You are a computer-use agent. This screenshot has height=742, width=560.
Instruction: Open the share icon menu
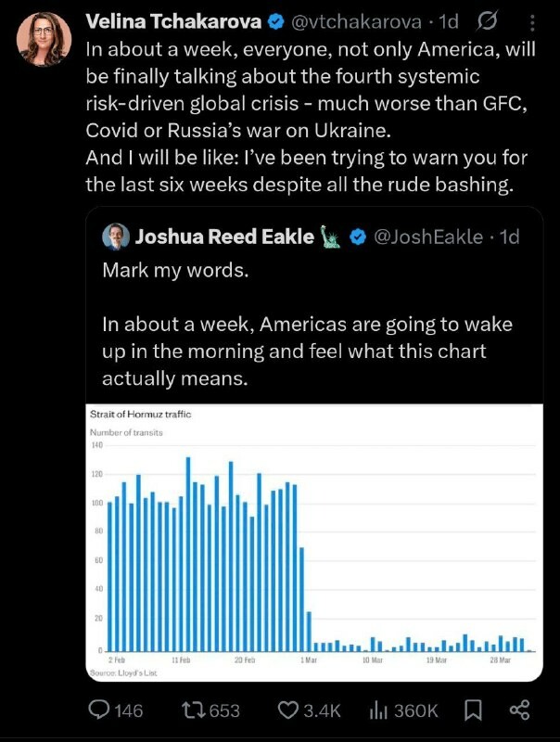519,710
